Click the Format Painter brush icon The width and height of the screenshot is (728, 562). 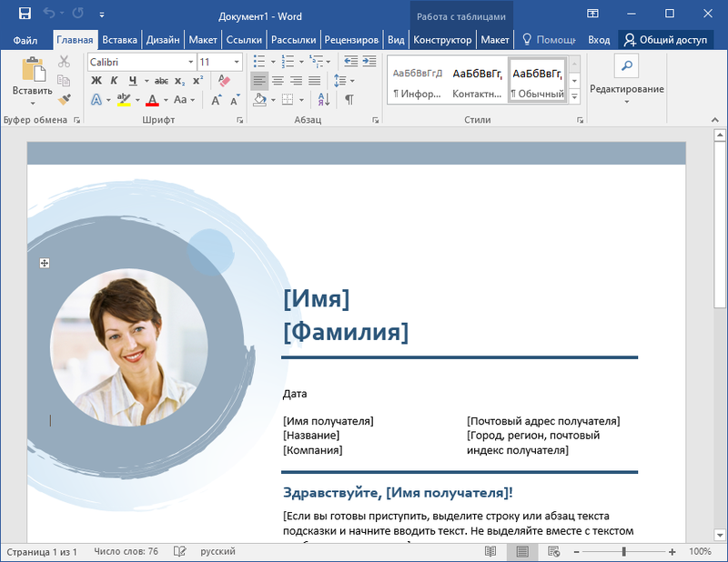[x=64, y=99]
